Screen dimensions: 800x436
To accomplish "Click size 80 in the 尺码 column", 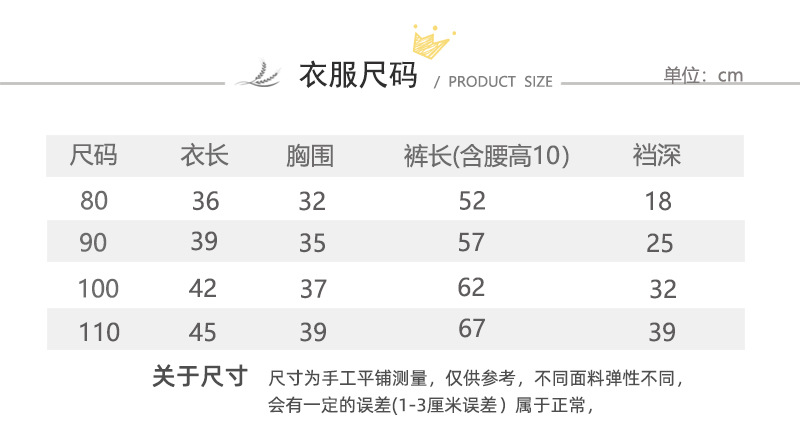I will pos(94,201).
